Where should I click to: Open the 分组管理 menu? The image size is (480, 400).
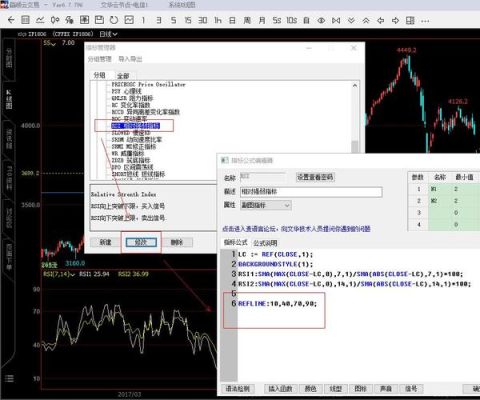click(x=99, y=59)
